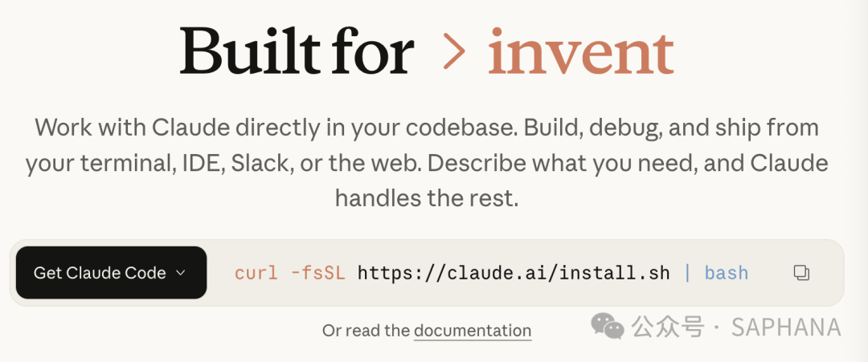This screenshot has height=362, width=868.
Task: Click the blue bash keyword
Action: (726, 273)
